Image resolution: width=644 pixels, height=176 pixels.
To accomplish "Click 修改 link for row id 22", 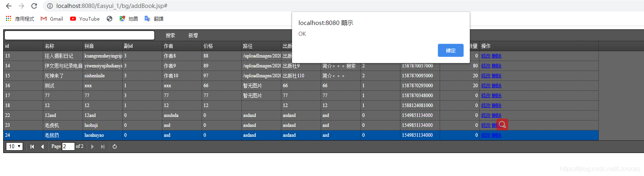I will point(486,115).
